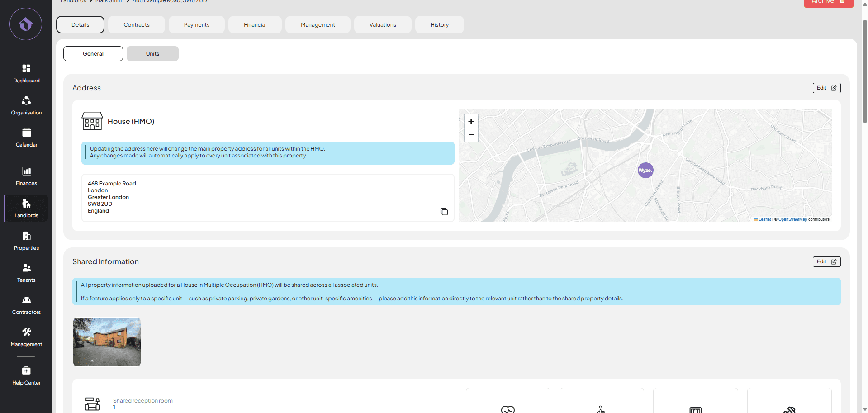The image size is (868, 413).
Task: Open the OpenStreetMap attribution link
Action: coord(792,219)
